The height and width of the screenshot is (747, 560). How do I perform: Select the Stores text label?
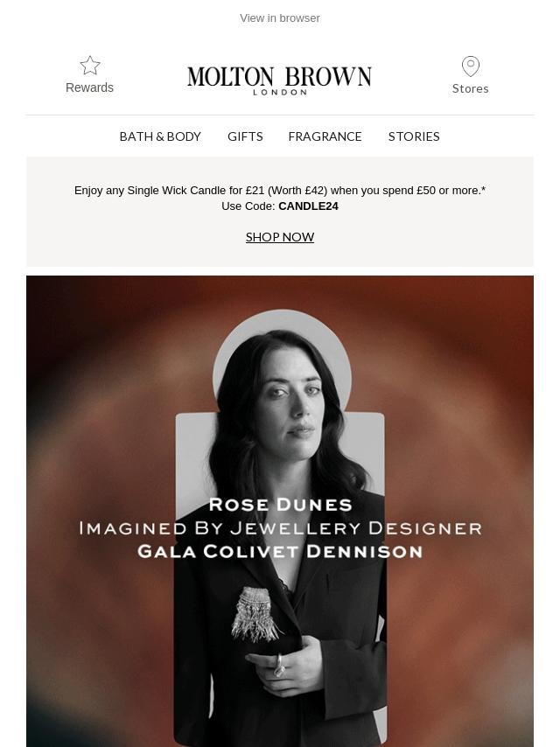pyautogui.click(x=471, y=88)
